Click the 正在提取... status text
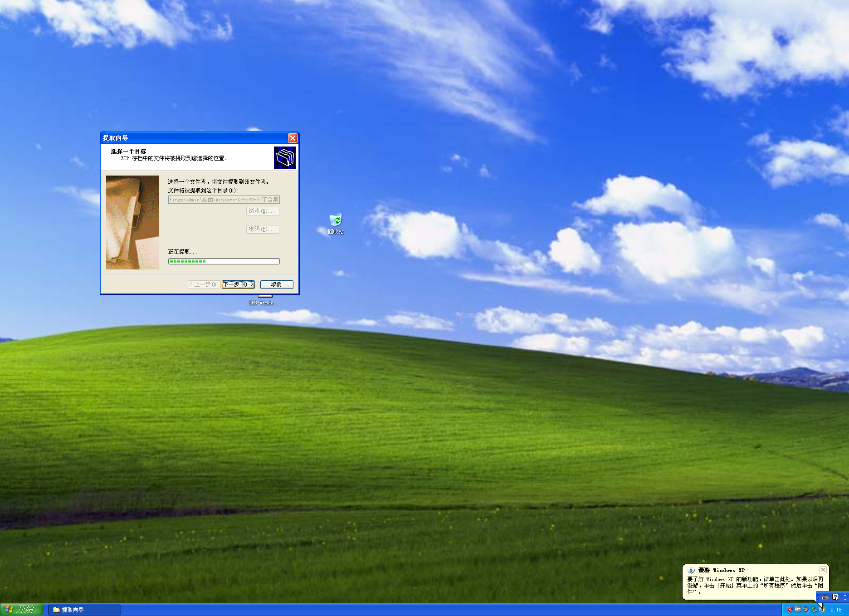849x616 pixels. point(182,252)
